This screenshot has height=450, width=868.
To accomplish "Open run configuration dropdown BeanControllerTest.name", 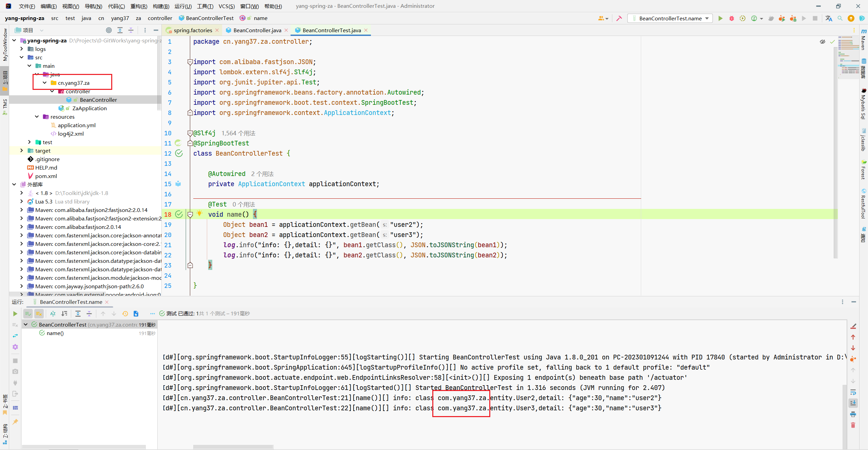I will pyautogui.click(x=670, y=18).
